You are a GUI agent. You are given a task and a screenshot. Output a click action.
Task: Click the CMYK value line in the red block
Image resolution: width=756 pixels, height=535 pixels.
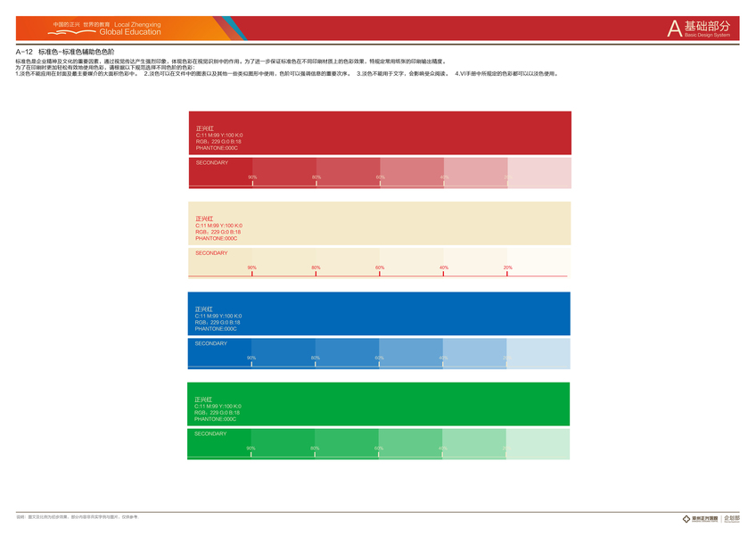tap(219, 135)
